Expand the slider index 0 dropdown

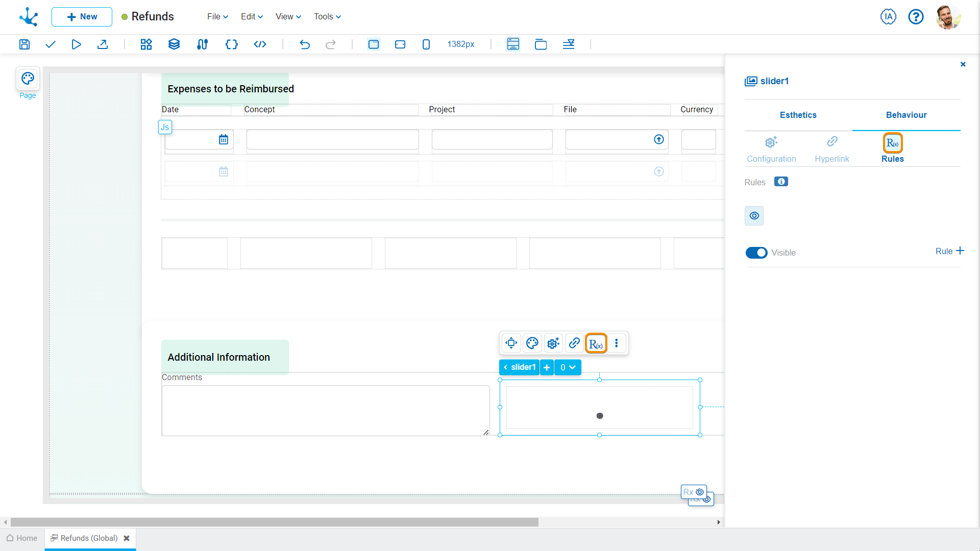point(568,367)
